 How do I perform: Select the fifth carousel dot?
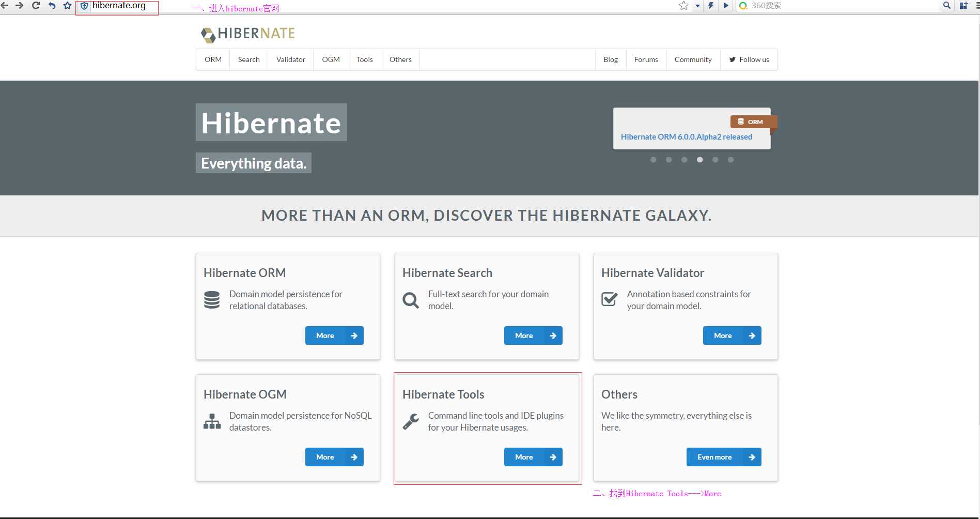click(715, 160)
